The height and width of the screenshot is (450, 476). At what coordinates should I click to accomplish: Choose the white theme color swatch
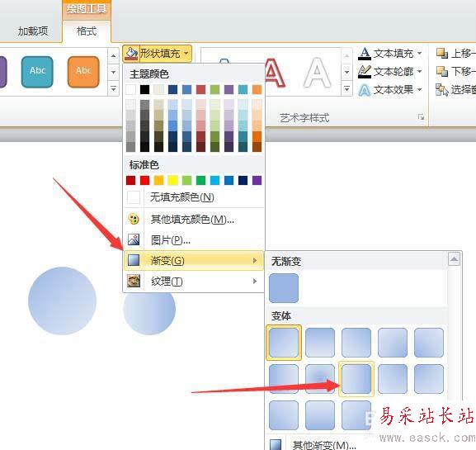tap(131, 90)
